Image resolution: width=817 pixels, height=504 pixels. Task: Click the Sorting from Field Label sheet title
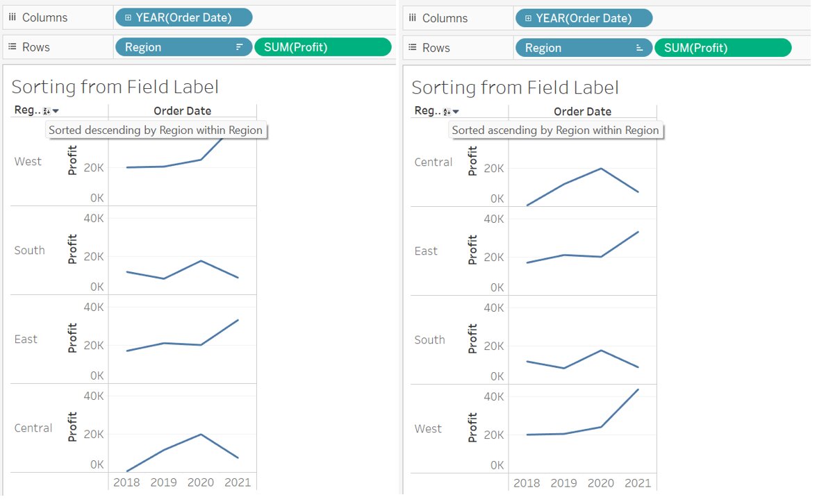tap(115, 87)
